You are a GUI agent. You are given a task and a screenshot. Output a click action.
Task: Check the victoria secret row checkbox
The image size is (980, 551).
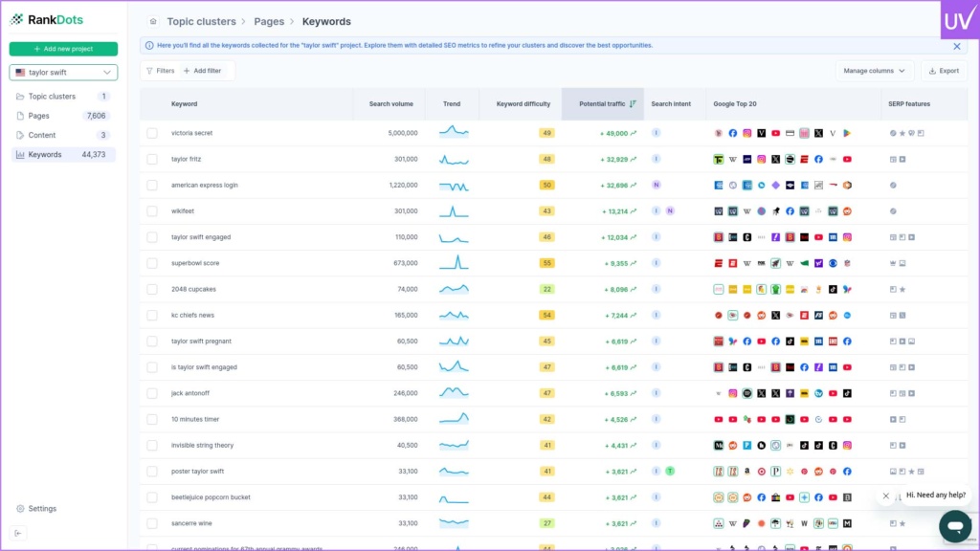152,133
